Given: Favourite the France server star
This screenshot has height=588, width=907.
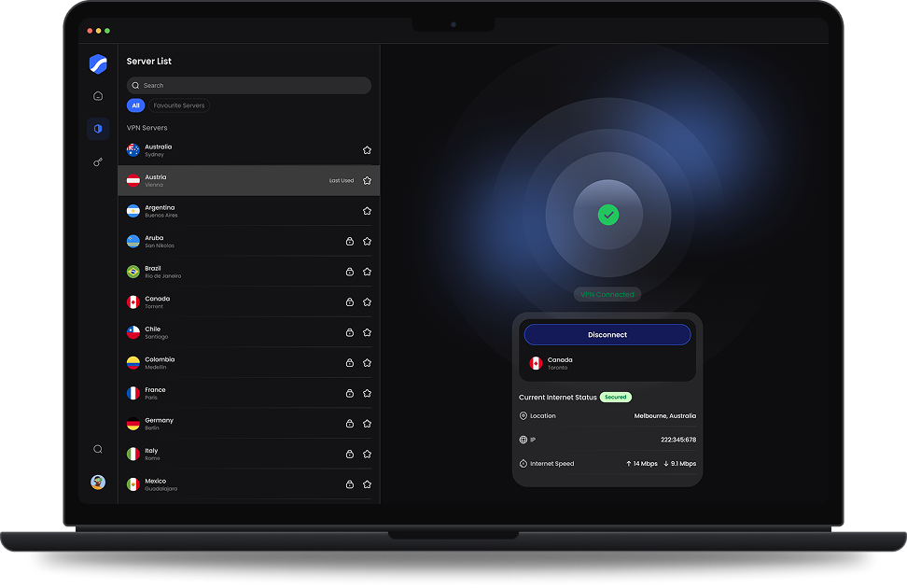Looking at the screenshot, I should click(367, 394).
